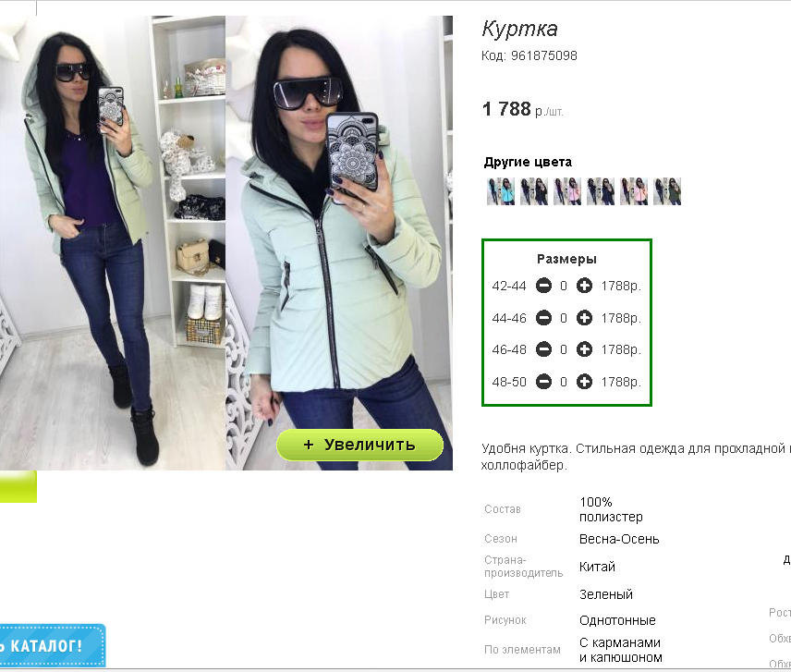The image size is (791, 672).
Task: Click the green button below product photo
Action: (x=18, y=486)
